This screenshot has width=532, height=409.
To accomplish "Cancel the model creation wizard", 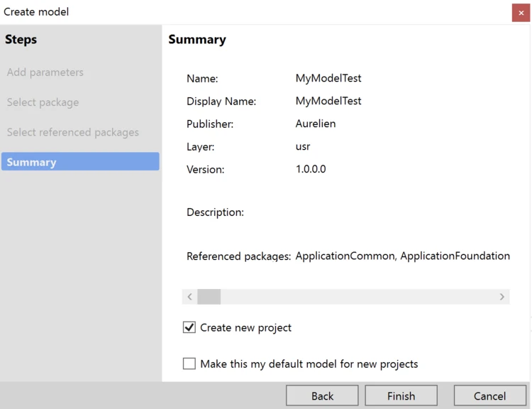I will [x=490, y=396].
